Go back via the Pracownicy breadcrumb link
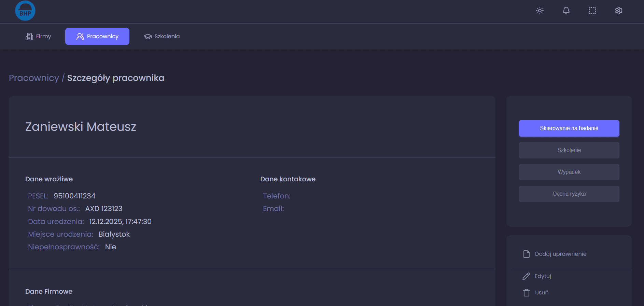 coord(34,78)
